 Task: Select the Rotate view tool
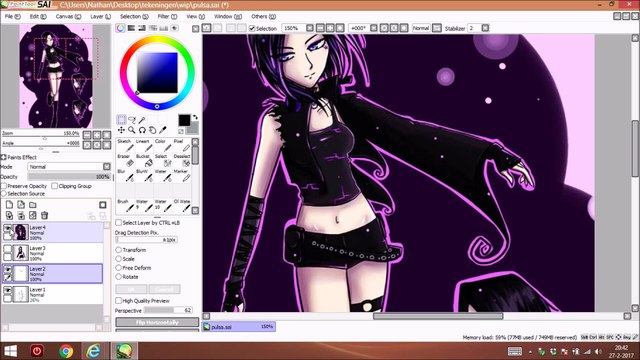[142, 130]
